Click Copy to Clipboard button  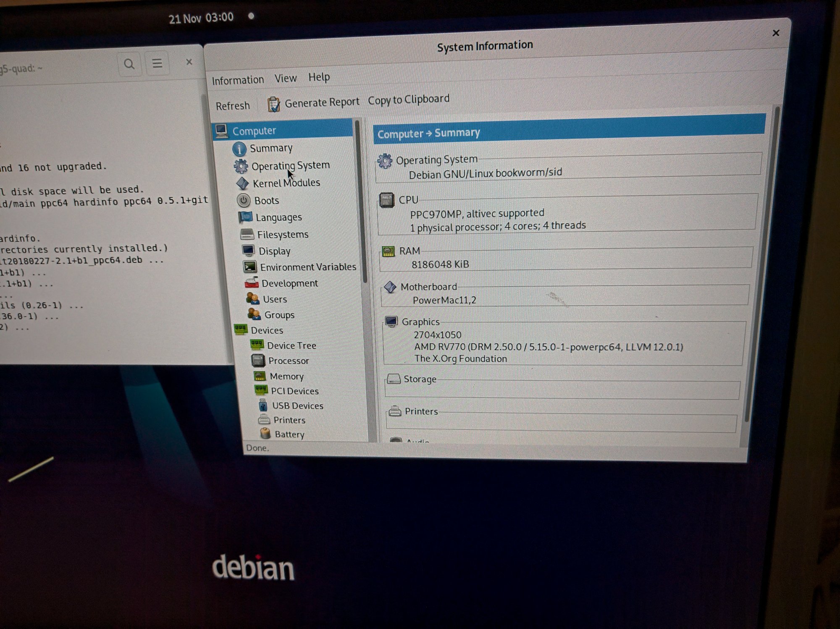click(408, 99)
